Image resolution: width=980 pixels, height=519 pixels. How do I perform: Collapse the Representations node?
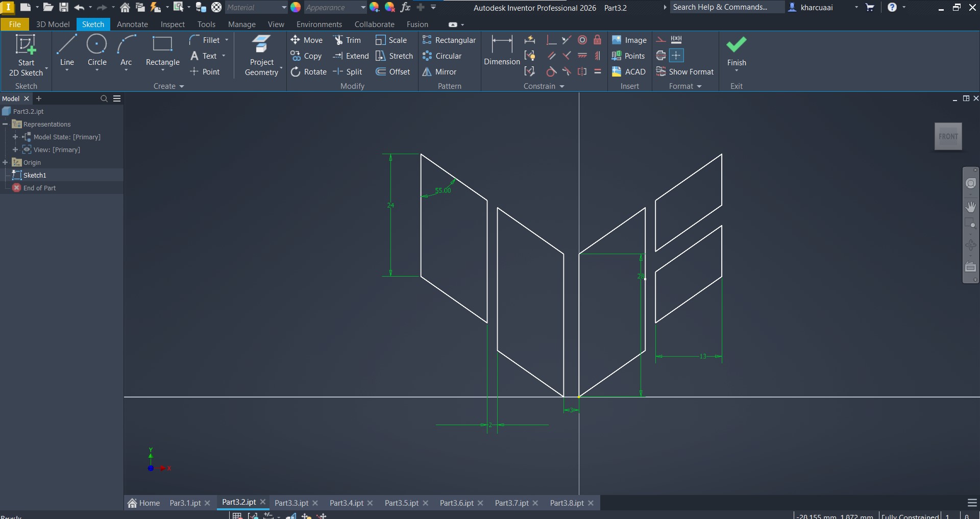coord(6,124)
